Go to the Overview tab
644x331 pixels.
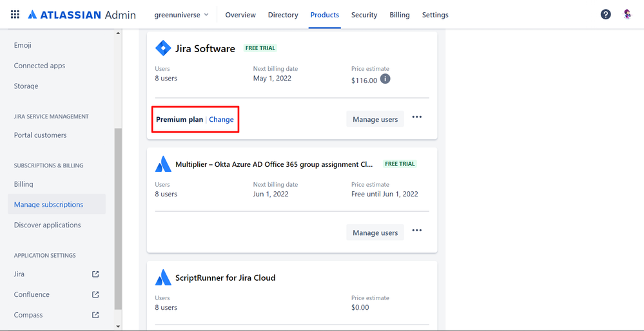point(240,15)
